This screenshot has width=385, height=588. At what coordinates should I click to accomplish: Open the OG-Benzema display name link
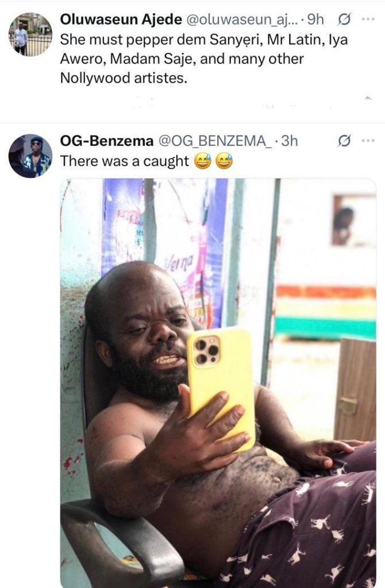coord(107,141)
